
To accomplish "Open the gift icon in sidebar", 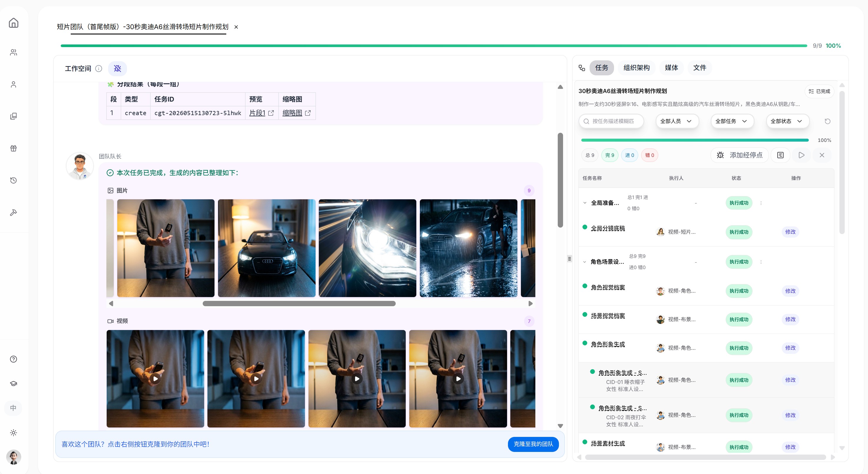I will [x=14, y=148].
